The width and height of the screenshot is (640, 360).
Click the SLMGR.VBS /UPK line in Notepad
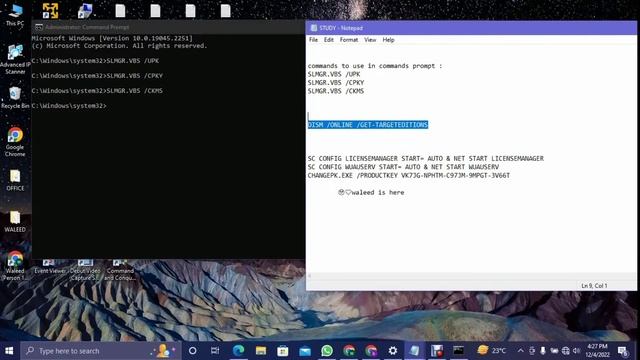tap(334, 74)
